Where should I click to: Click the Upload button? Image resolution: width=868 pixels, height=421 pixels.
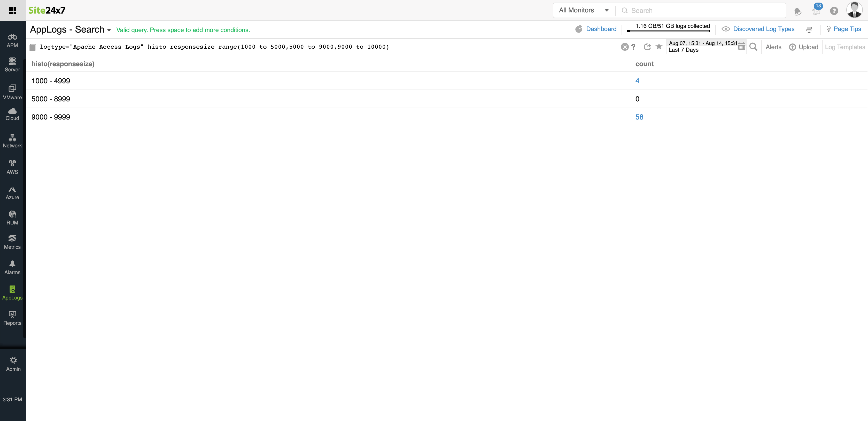tap(804, 47)
